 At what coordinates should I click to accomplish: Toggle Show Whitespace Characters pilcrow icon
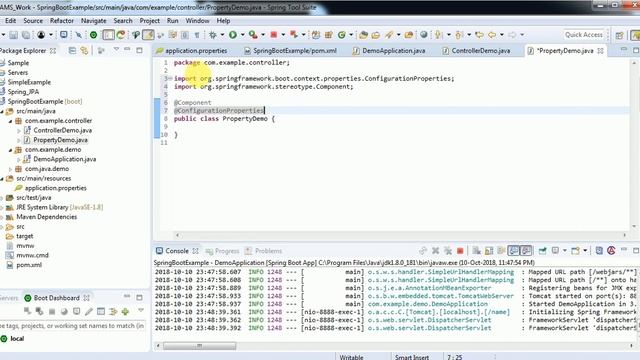pyautogui.click(x=197, y=35)
